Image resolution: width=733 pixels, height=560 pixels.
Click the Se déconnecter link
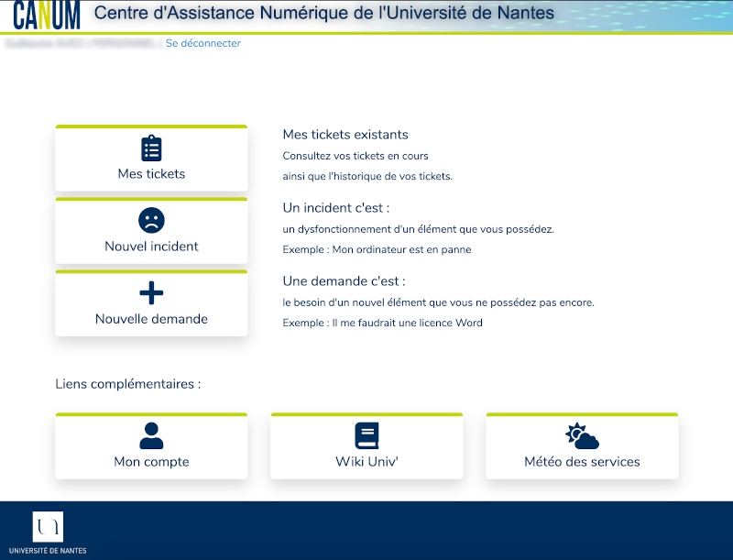tap(202, 43)
